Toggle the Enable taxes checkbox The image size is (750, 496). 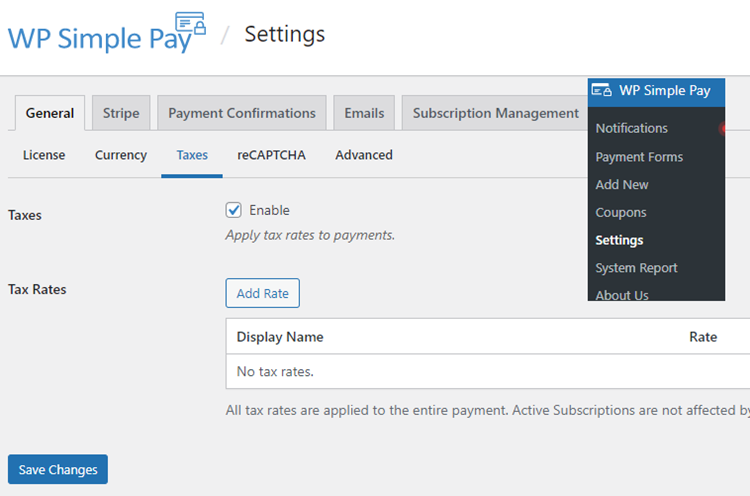(233, 210)
